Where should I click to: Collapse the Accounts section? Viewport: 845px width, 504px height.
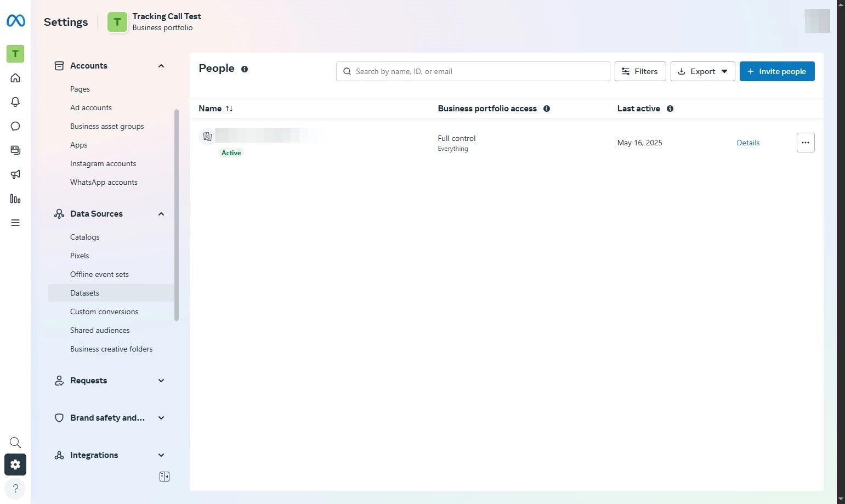[161, 66]
